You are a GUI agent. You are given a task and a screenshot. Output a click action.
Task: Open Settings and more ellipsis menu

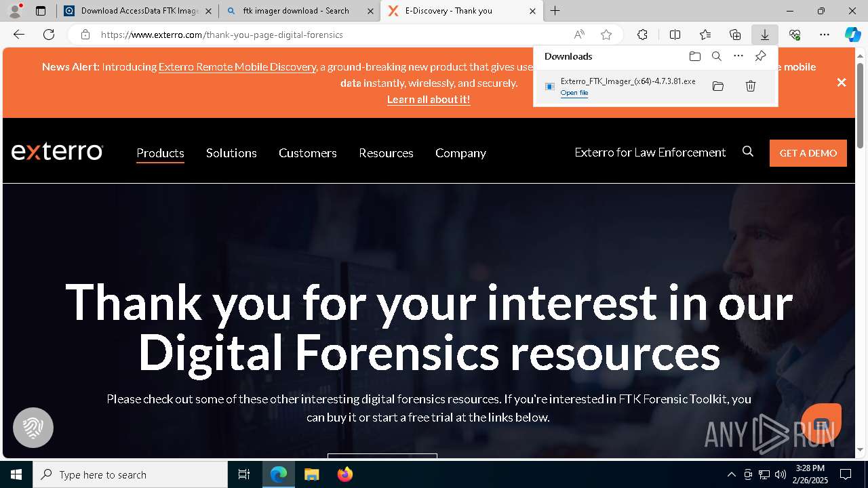(825, 35)
